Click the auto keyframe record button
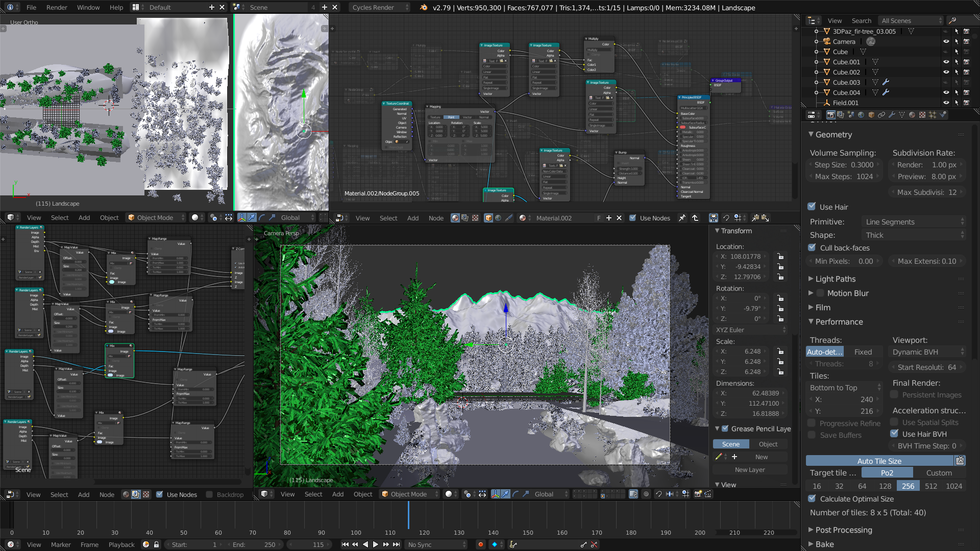Screen dimensions: 980x551 [x=480, y=544]
